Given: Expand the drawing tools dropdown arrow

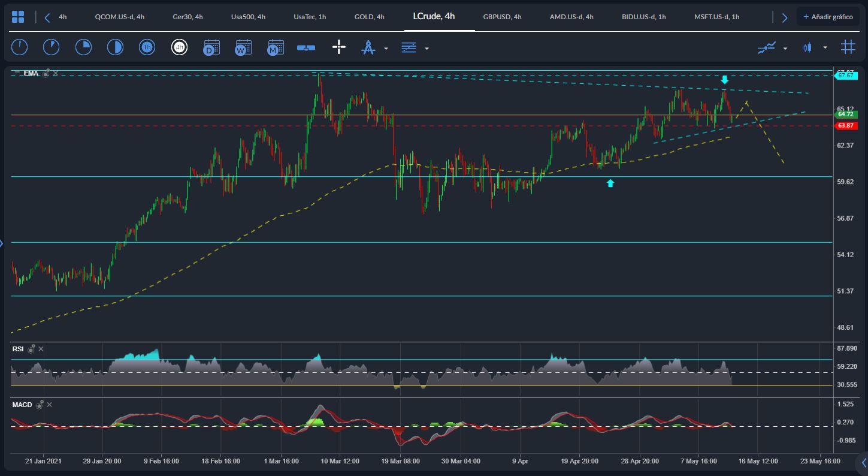Looking at the screenshot, I should coord(386,48).
